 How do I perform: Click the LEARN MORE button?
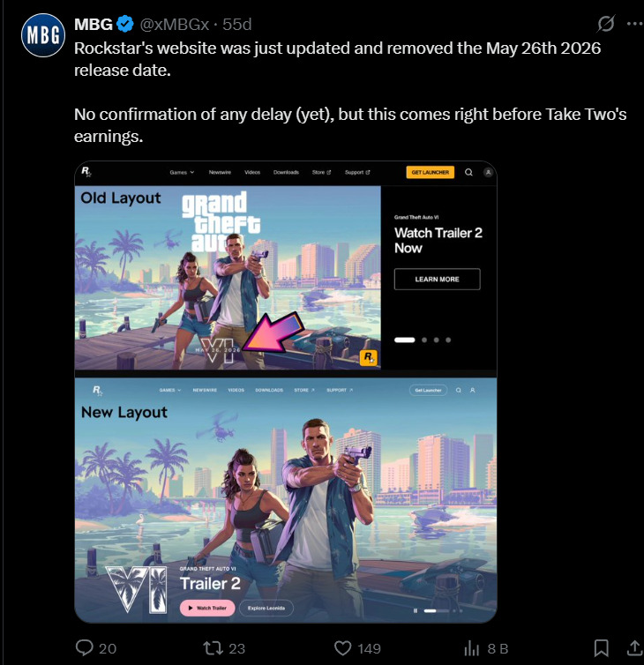[x=438, y=280]
